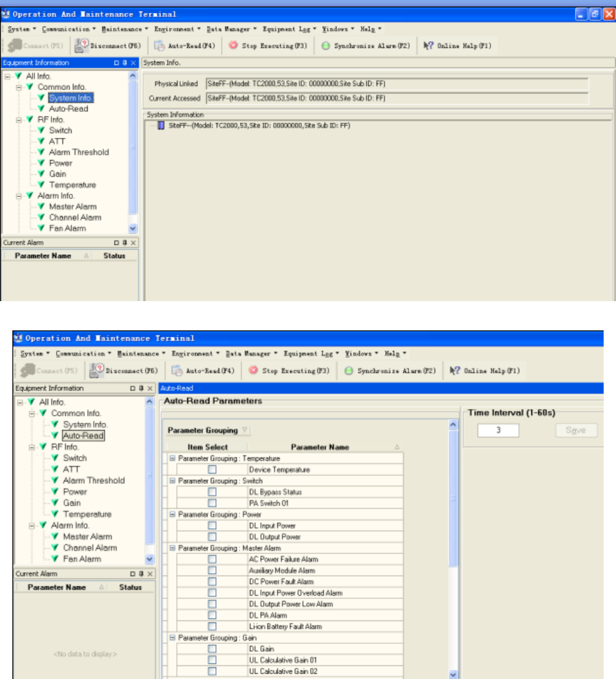The height and width of the screenshot is (679, 616).
Task: Open System menu in upper window
Action: point(21,29)
